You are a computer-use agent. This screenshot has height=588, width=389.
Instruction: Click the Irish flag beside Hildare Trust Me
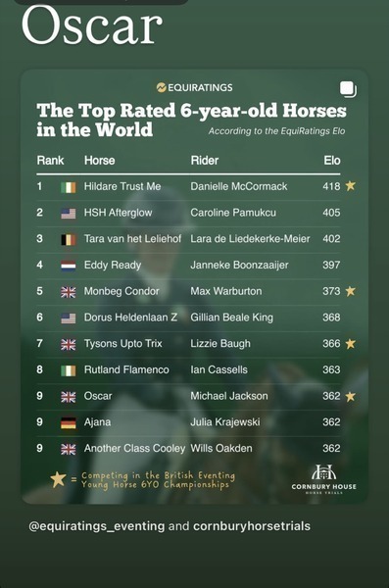tap(69, 187)
